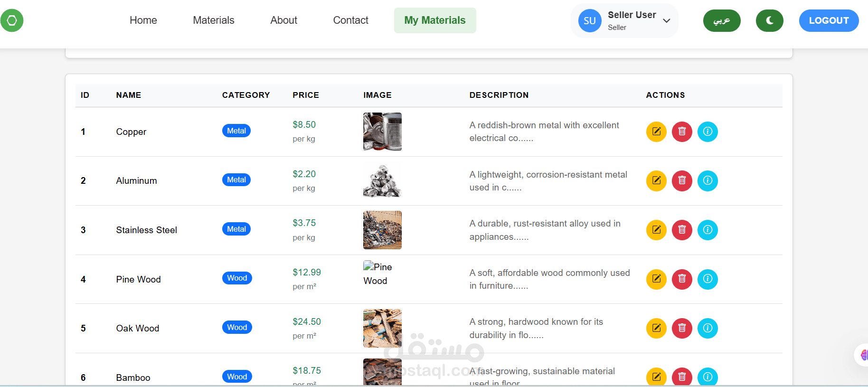View Pine Wood info
Screen dimensions: 868x387
[708, 279]
